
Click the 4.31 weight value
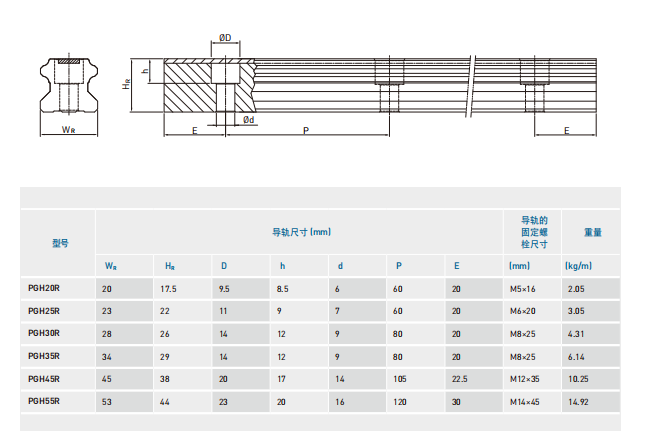(576, 334)
